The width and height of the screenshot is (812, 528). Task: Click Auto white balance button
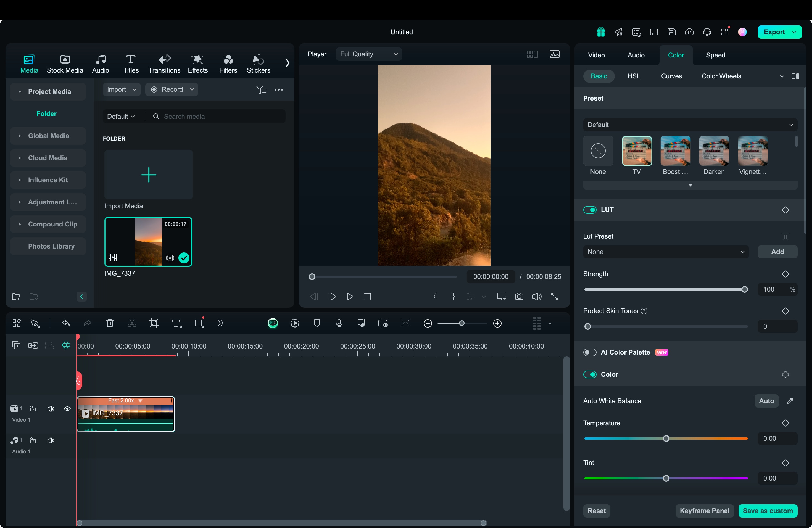coord(766,401)
